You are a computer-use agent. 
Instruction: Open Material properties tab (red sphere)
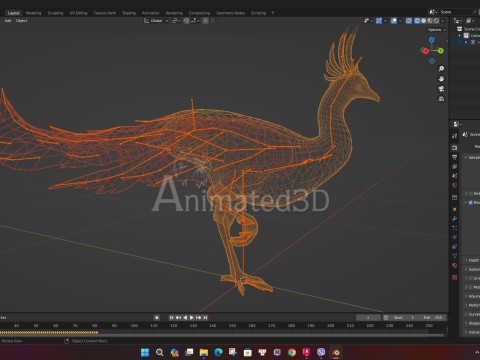point(455,265)
